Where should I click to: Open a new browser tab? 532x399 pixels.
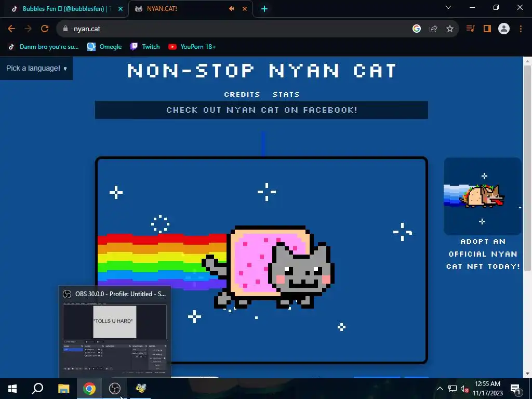pos(264,9)
